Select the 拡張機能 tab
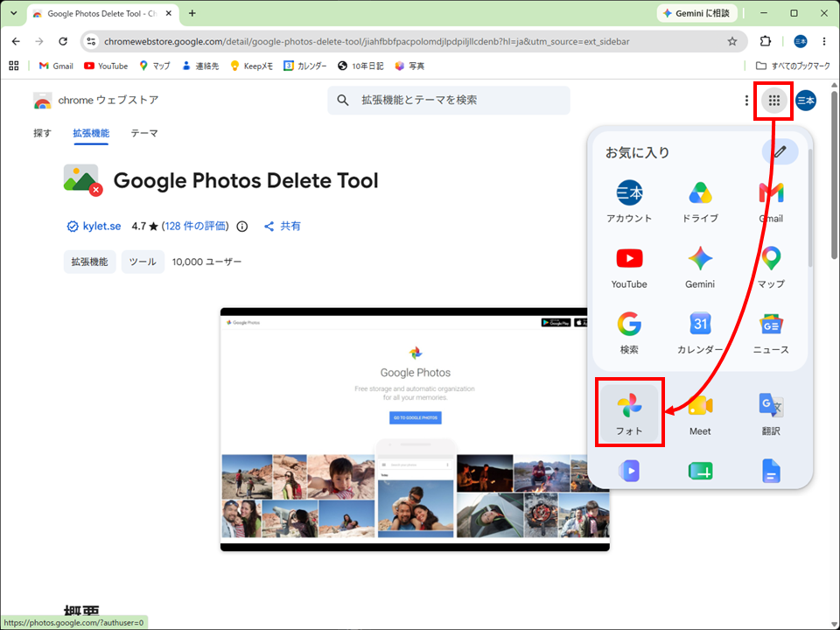Screen dimensions: 840x630 (91, 133)
